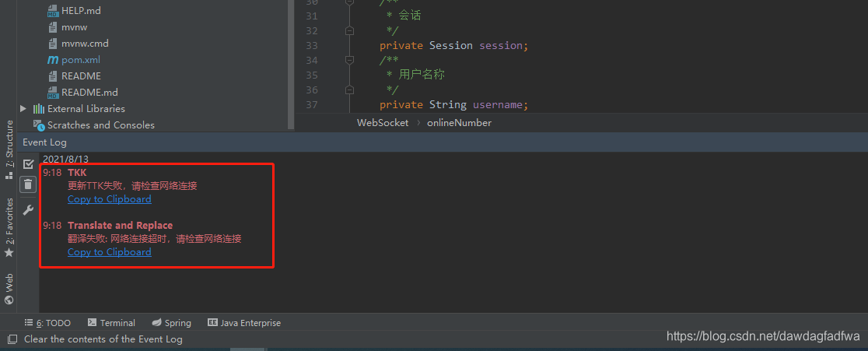
Task: Click the HELP.md markdown file icon
Action: pos(53,11)
